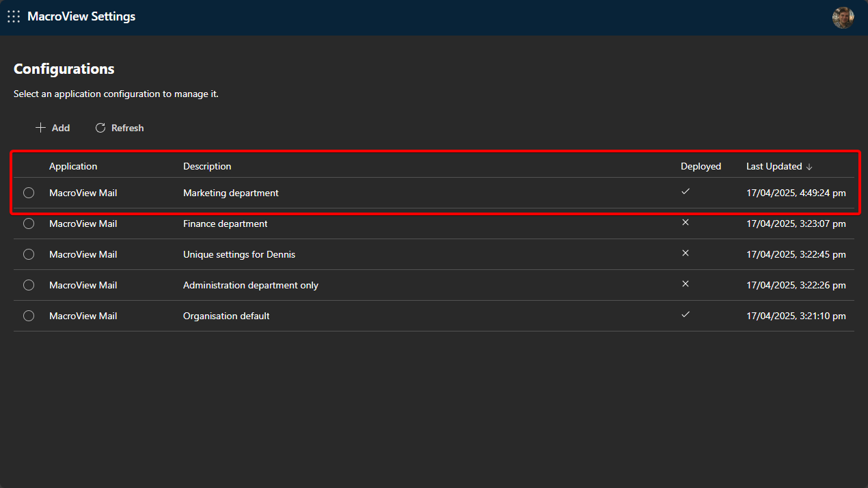The height and width of the screenshot is (488, 868).
Task: Click the not-deployed cross for Finance department
Action: [686, 222]
